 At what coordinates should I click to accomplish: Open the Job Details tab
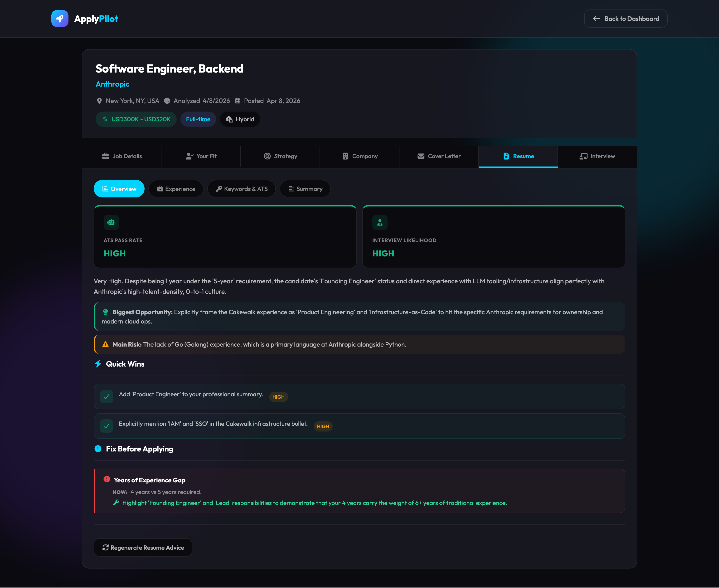pos(122,156)
